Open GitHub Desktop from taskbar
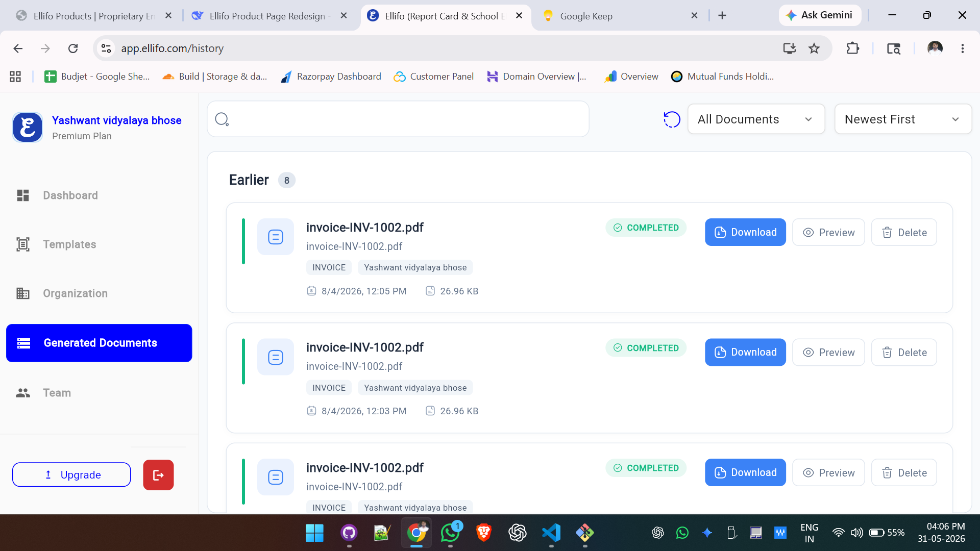 [349, 533]
